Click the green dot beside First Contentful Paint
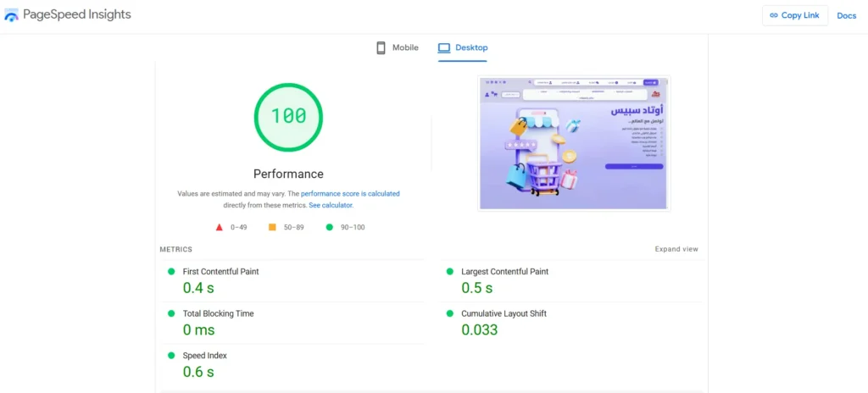Image resolution: width=868 pixels, height=393 pixels. pos(171,272)
